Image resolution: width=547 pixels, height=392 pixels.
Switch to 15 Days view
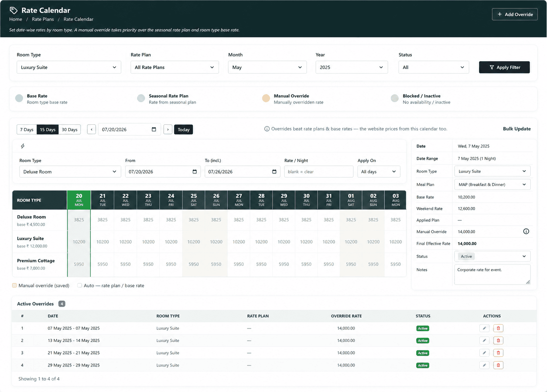pyautogui.click(x=48, y=130)
